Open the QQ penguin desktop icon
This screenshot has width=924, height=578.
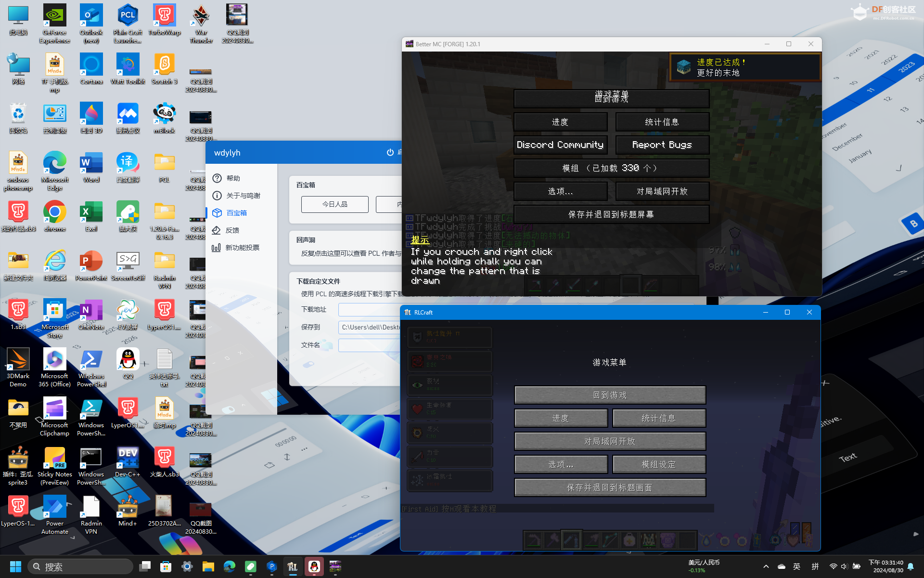(128, 364)
